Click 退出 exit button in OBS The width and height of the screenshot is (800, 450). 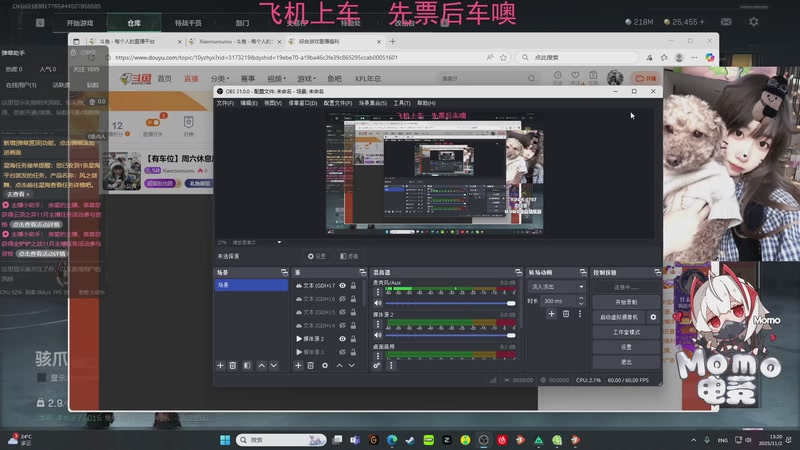click(x=626, y=362)
